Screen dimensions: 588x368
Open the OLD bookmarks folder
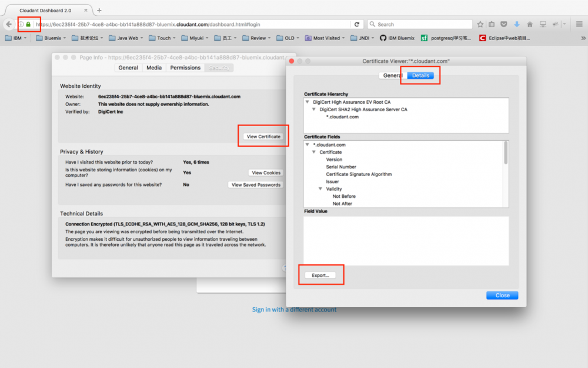pyautogui.click(x=288, y=38)
